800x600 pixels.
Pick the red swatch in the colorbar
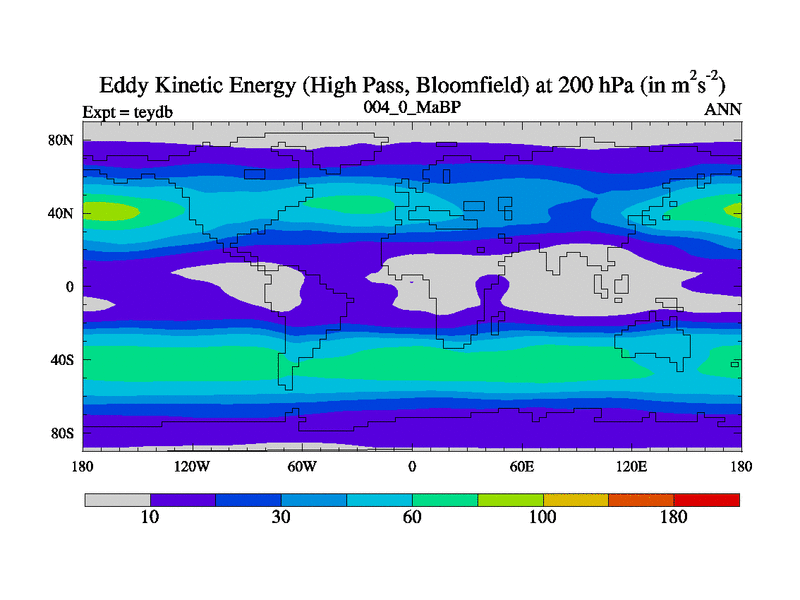tap(707, 499)
